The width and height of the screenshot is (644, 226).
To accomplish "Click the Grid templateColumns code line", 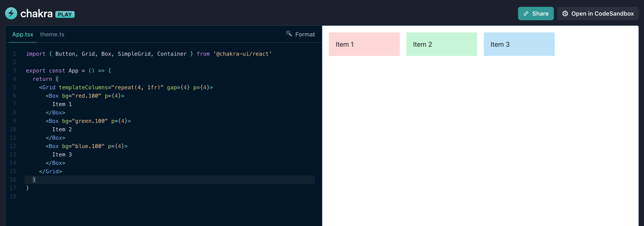I will [x=126, y=87].
